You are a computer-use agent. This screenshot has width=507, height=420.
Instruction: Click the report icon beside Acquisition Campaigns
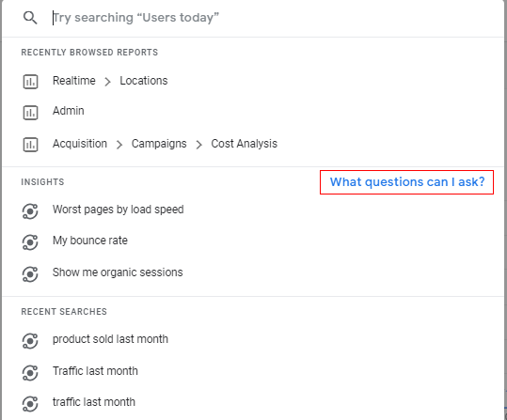click(x=30, y=145)
